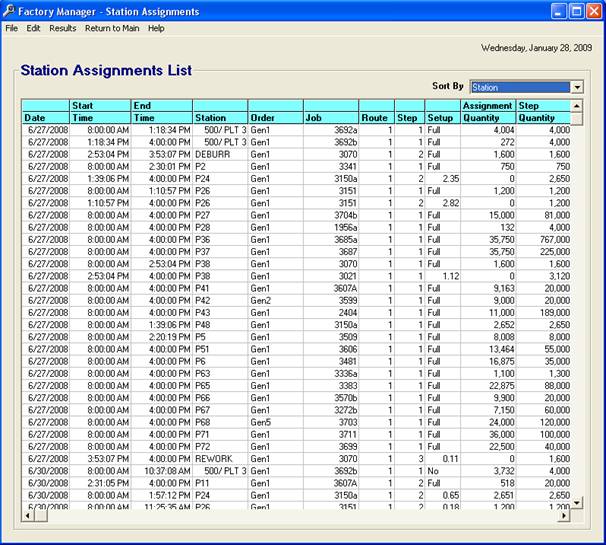Click assignment quantity 13,464
Image resolution: width=606 pixels, height=545 pixels.
pyautogui.click(x=488, y=349)
